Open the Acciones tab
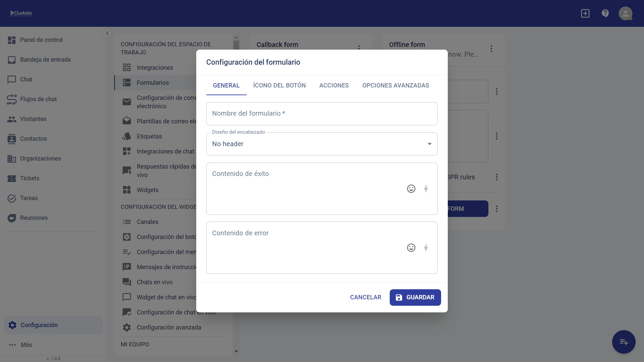The width and height of the screenshot is (644, 362). (x=334, y=85)
